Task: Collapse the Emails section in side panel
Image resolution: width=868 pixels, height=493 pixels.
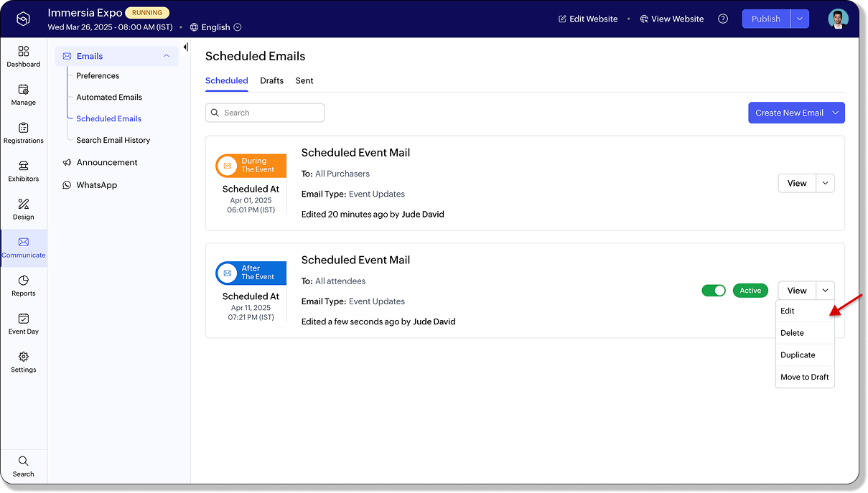Action: click(167, 56)
